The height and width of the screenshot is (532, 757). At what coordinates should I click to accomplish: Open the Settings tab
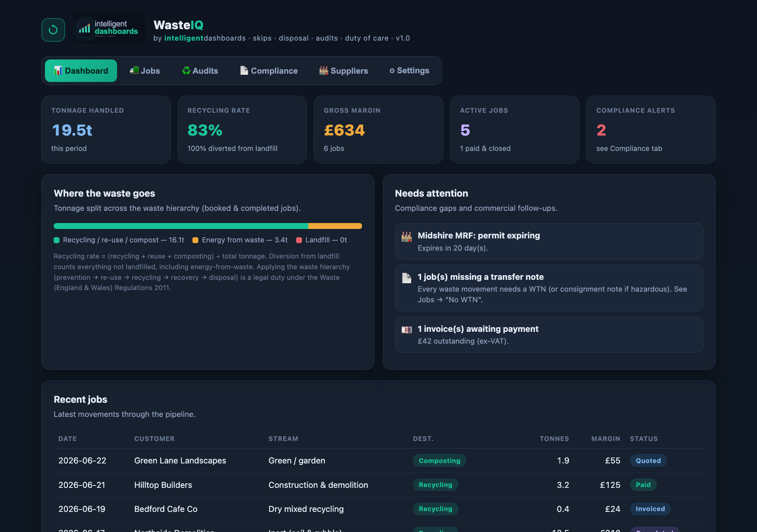pos(409,71)
